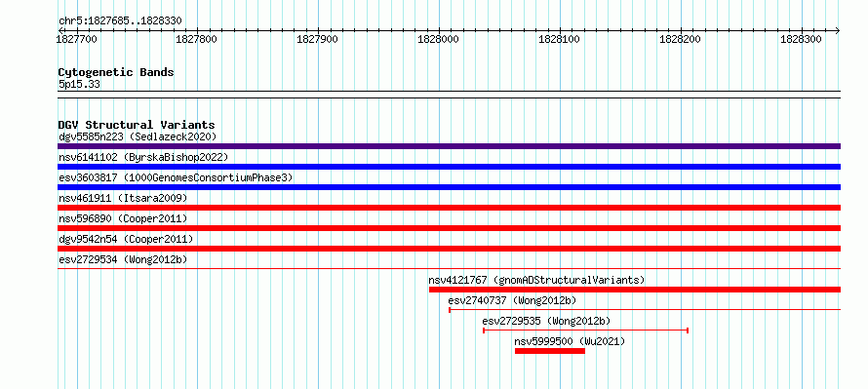
Task: Open the nsv6141102 (ByrskaBishop2022) label
Action: click(143, 157)
